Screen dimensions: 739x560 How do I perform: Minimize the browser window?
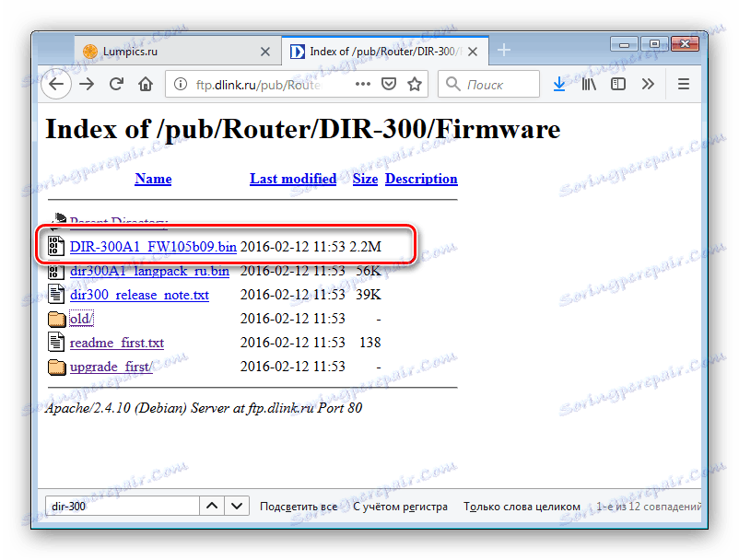tap(624, 44)
